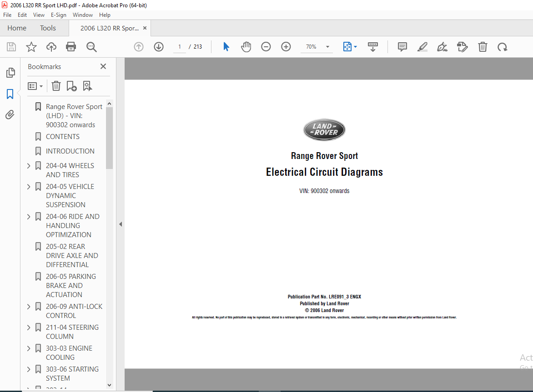Expand 206-09 ANTI-LOCK CONTROL bookmark
Image resolution: width=533 pixels, height=392 pixels.
point(29,307)
